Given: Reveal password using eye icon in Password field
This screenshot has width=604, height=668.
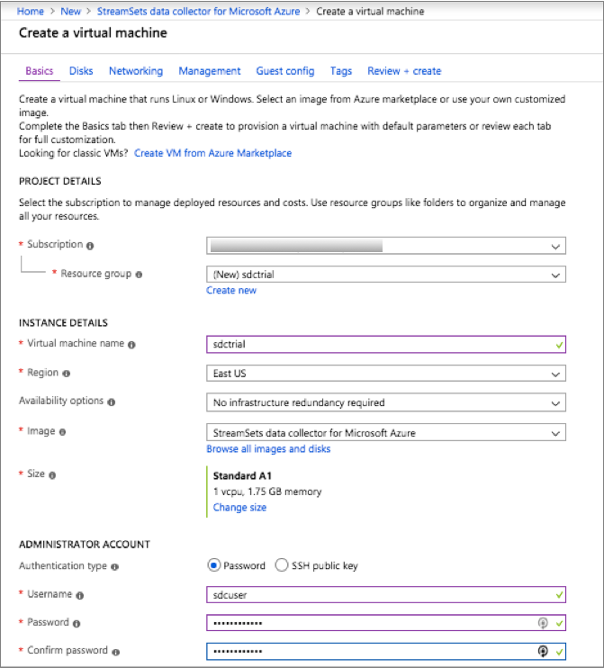Looking at the screenshot, I should click(x=543, y=623).
